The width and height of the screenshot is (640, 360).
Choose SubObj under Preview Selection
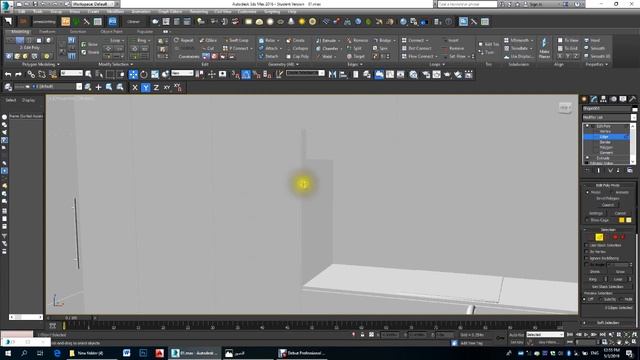point(601,299)
